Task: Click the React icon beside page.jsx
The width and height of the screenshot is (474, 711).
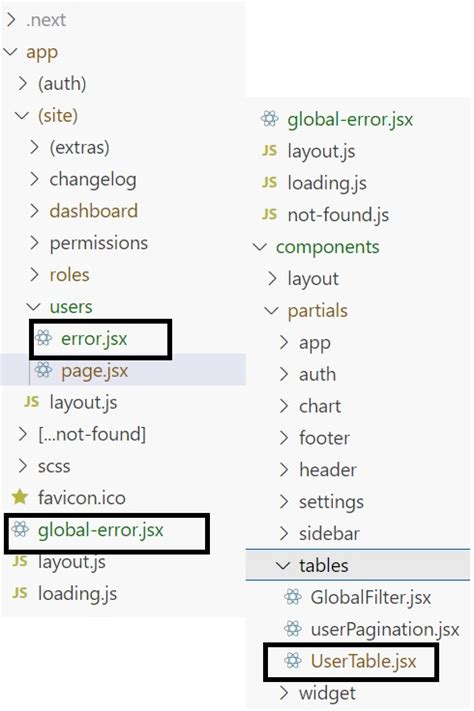Action: point(44,370)
